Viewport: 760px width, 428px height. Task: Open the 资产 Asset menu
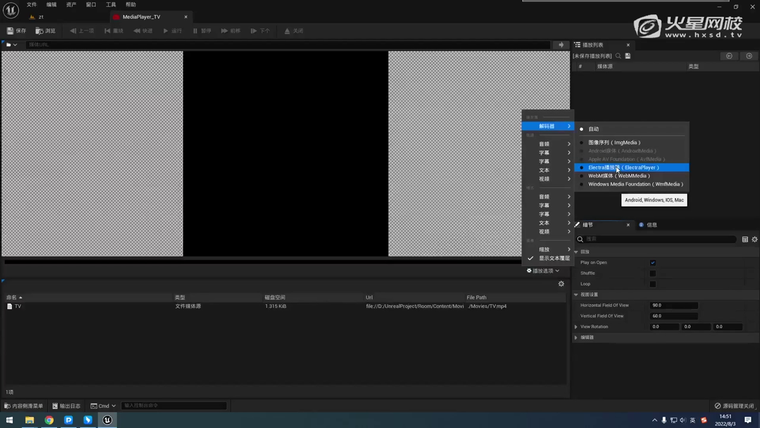(71, 4)
